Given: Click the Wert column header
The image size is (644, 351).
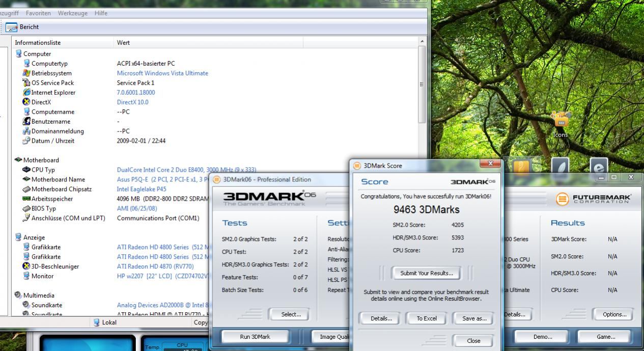Looking at the screenshot, I should 208,42.
